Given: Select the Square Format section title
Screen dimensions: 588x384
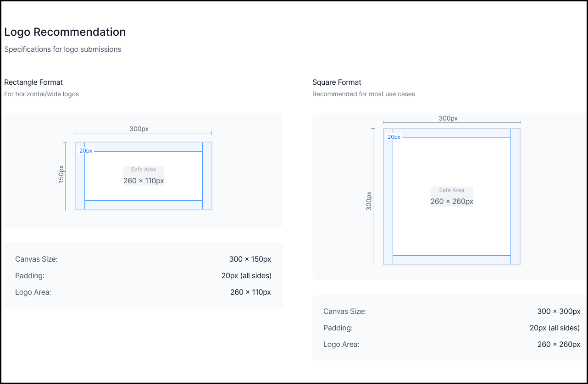Looking at the screenshot, I should [x=337, y=82].
